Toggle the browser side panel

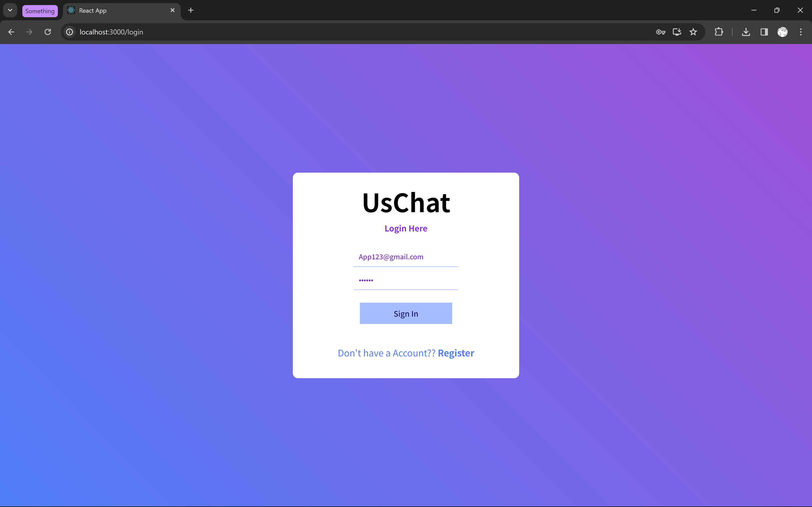[764, 32]
